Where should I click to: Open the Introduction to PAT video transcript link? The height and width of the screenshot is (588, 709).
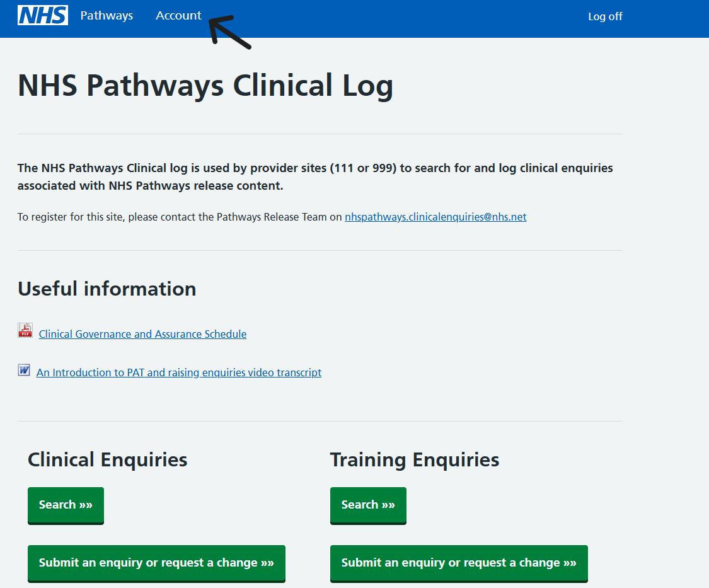coord(178,372)
